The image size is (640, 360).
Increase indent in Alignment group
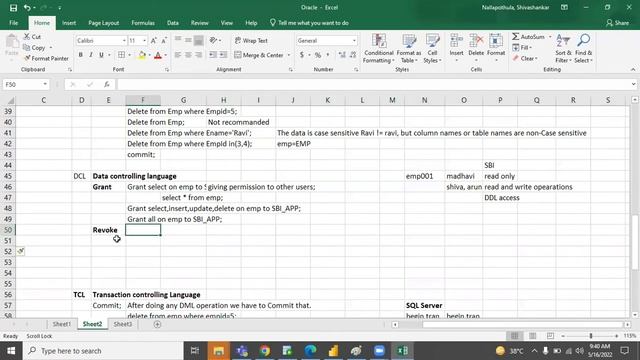[x=223, y=55]
